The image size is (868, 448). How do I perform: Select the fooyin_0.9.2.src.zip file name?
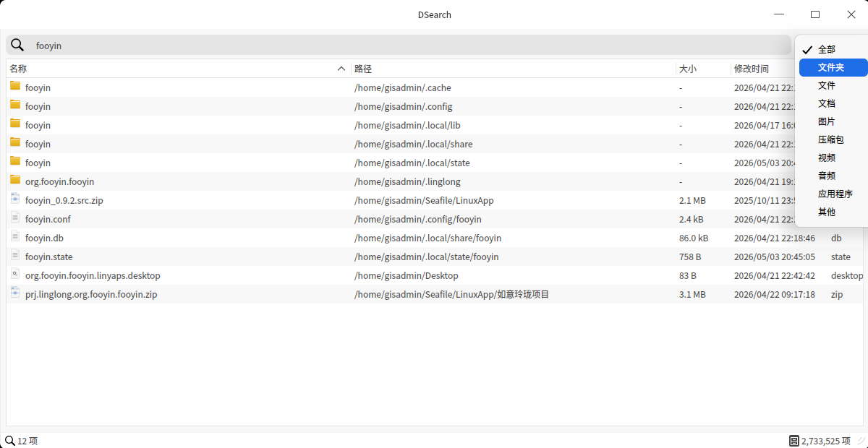pos(64,200)
